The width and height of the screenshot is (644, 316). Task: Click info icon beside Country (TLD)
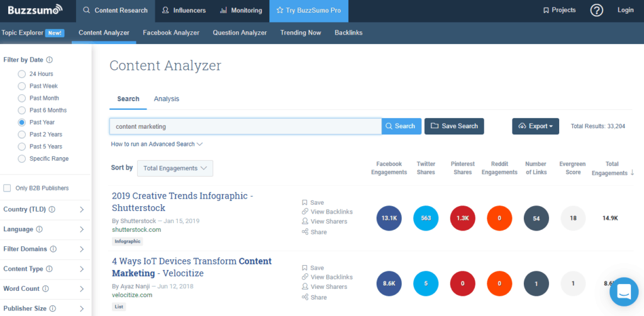pyautogui.click(x=52, y=209)
